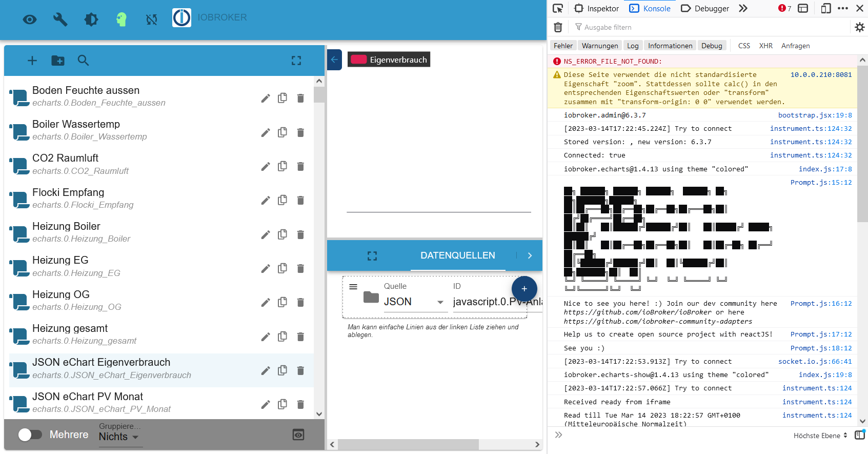Copy the Heizung OG chart

click(x=282, y=302)
